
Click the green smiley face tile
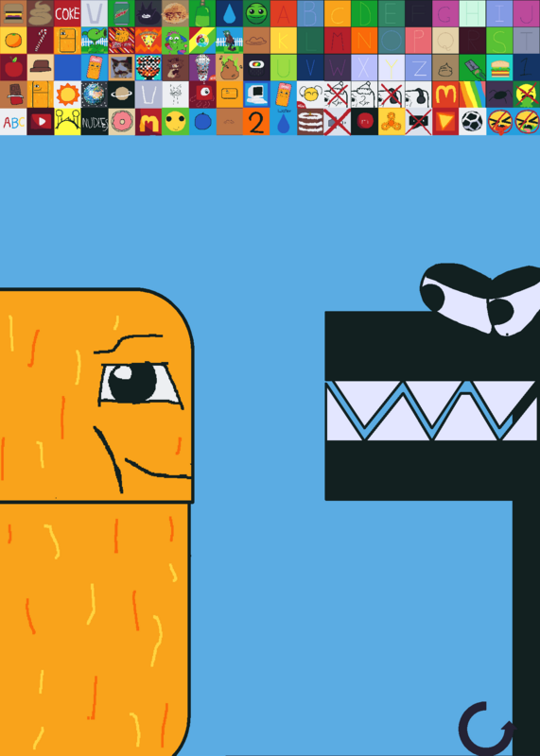[256, 13]
